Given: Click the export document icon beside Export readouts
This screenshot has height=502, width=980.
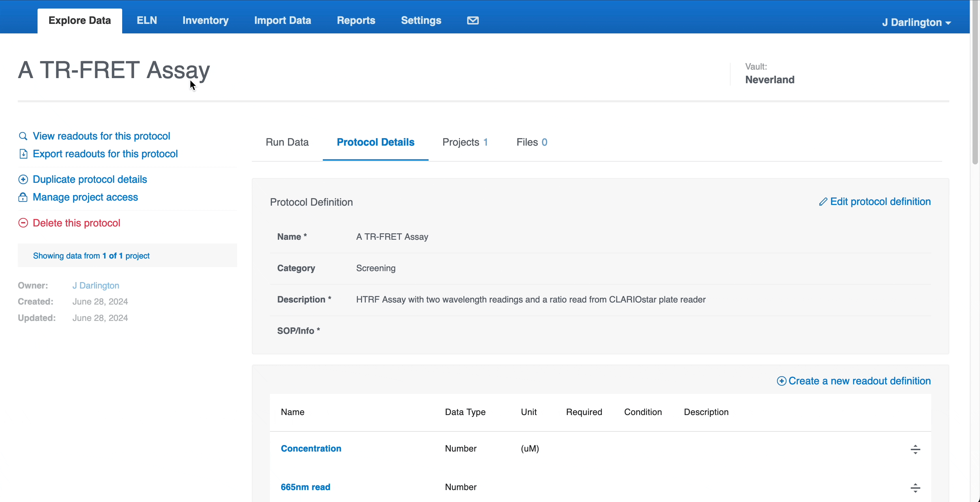Looking at the screenshot, I should click(23, 154).
